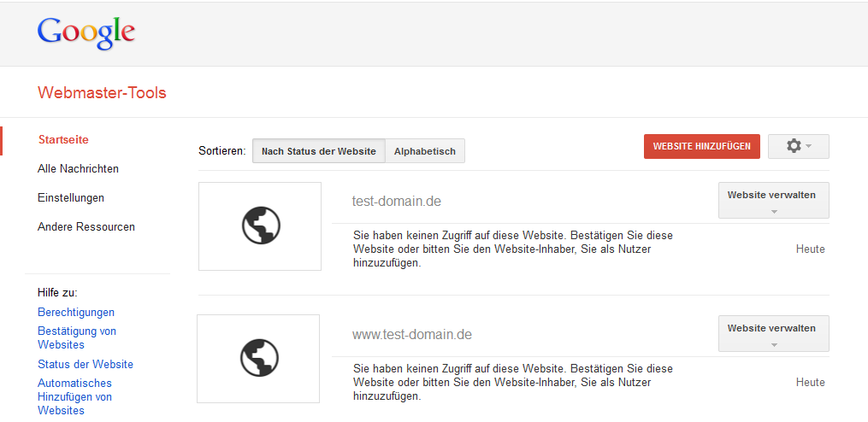
Task: Click globe thumbnail for test-domain.de
Action: tap(260, 226)
